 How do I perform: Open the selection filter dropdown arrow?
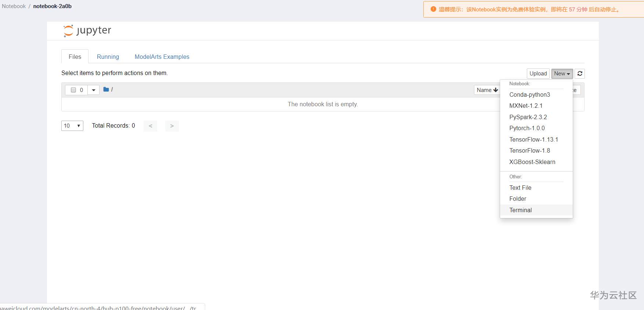click(94, 90)
